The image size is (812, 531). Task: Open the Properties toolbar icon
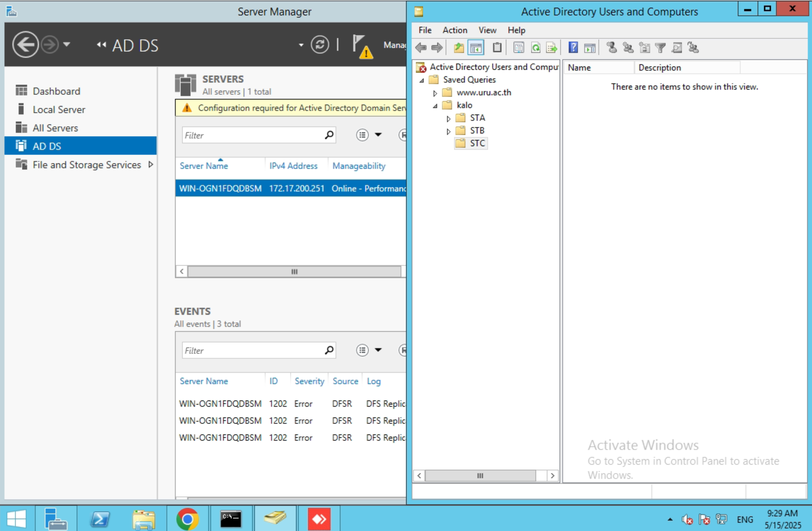[x=519, y=48]
